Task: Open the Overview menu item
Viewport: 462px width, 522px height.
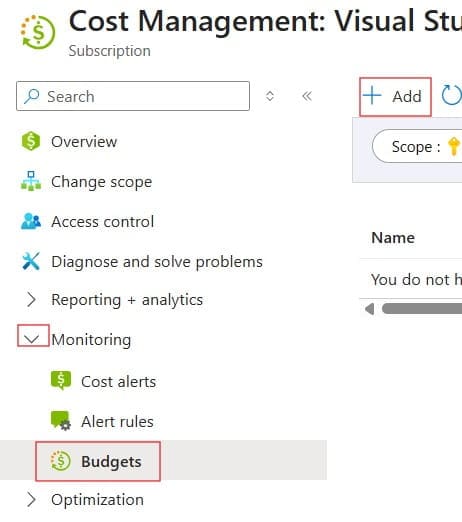Action: click(84, 142)
